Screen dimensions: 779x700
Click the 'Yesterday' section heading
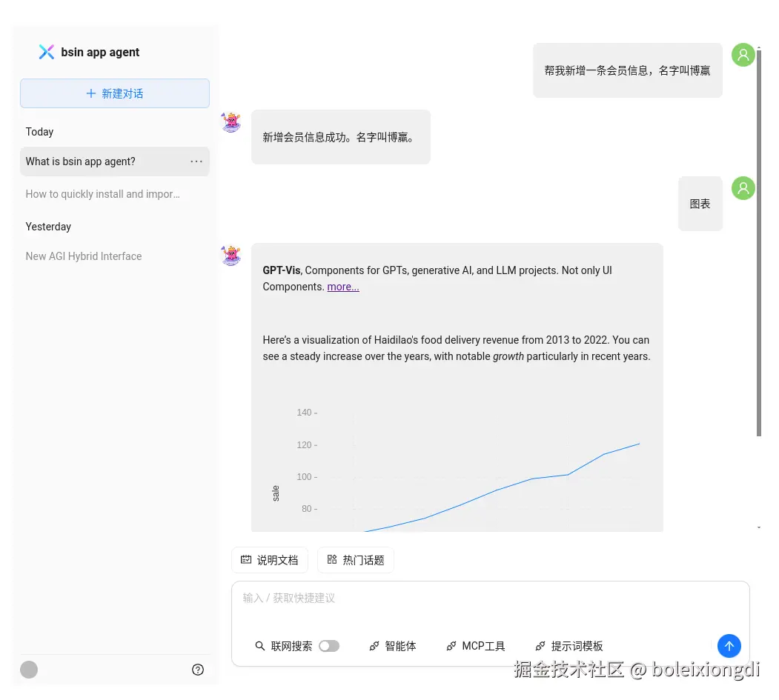point(48,227)
